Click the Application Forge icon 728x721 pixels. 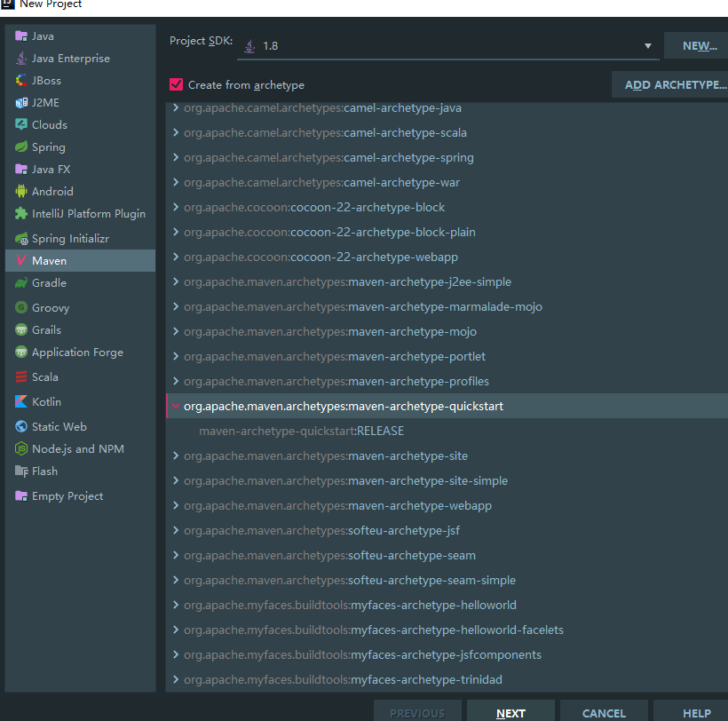coord(21,352)
